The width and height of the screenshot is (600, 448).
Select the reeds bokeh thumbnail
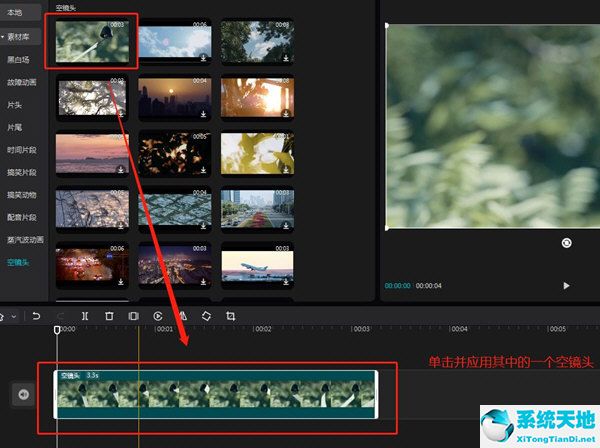click(x=92, y=210)
